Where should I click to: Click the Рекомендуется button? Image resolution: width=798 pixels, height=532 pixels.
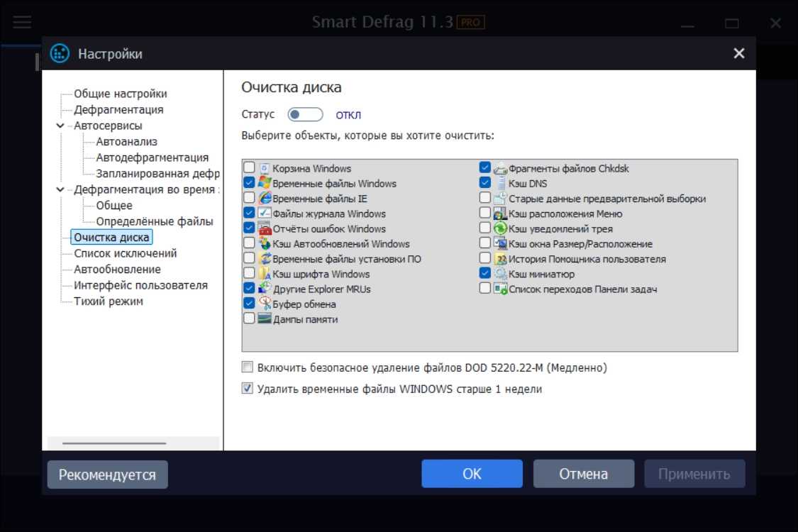click(x=107, y=475)
